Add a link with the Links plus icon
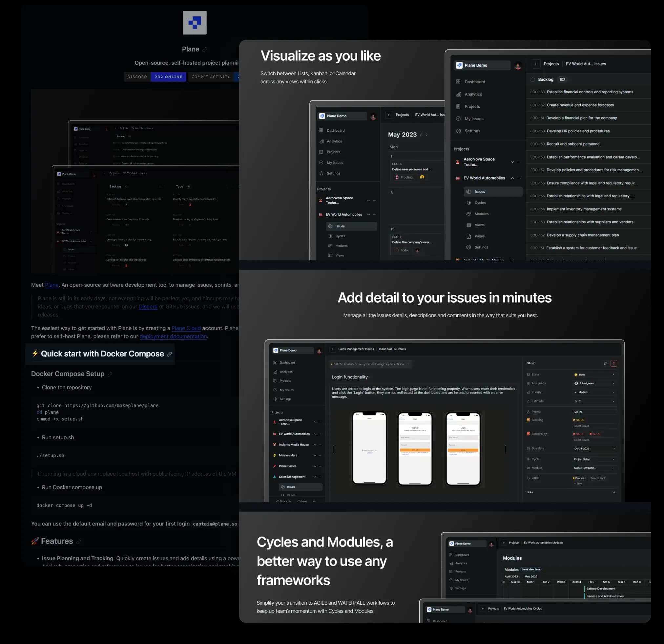 614,492
